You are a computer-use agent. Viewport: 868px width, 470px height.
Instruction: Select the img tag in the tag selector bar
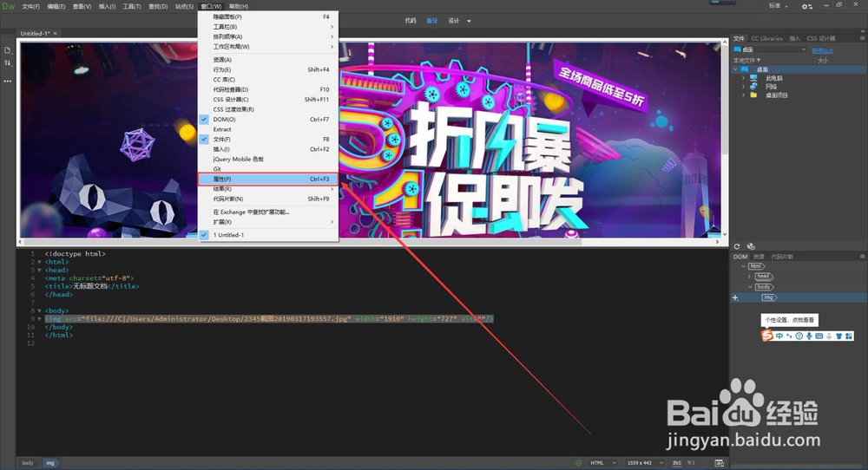pos(50,463)
